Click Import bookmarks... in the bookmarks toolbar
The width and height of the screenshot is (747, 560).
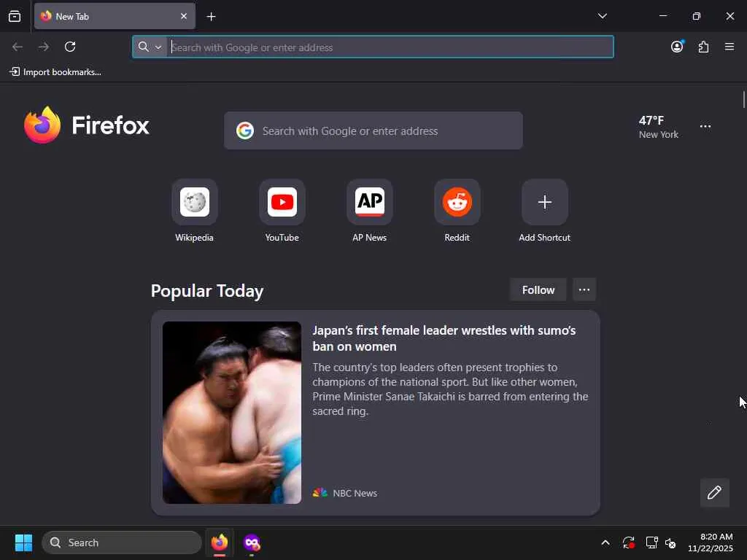(55, 72)
